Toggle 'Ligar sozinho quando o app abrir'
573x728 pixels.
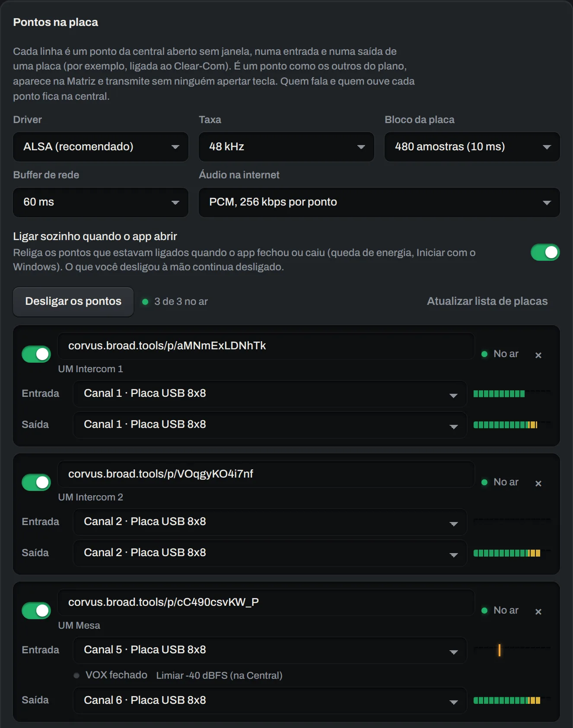tap(545, 253)
